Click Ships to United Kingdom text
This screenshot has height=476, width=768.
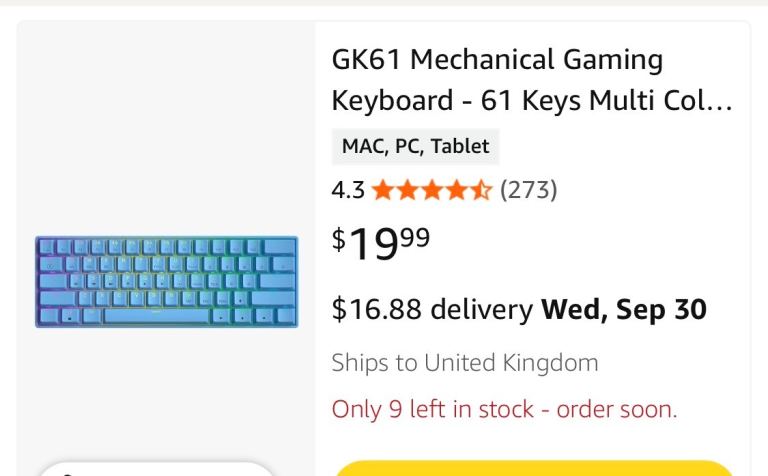click(465, 363)
